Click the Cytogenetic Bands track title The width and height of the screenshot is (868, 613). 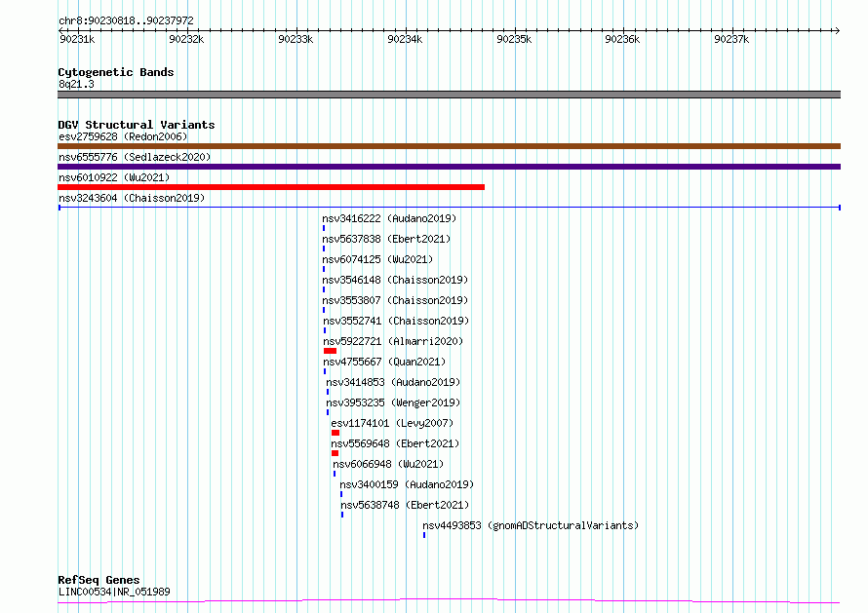click(116, 72)
